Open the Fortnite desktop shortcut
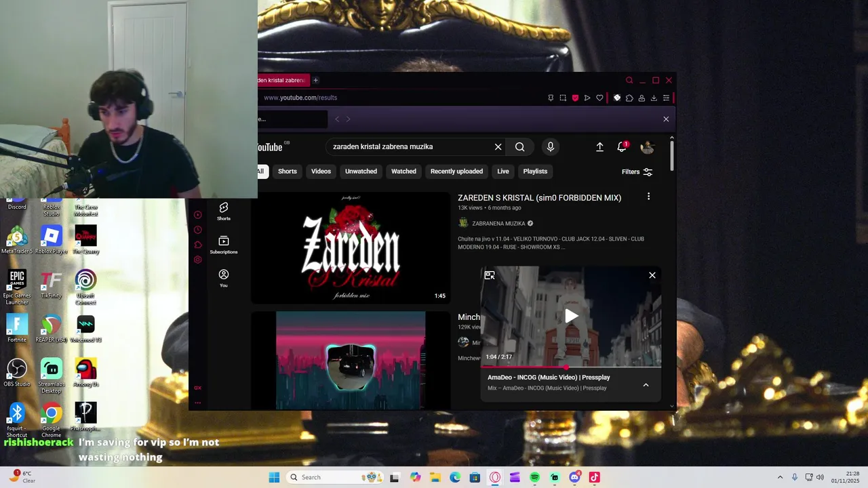This screenshot has width=868, height=488. (17, 328)
